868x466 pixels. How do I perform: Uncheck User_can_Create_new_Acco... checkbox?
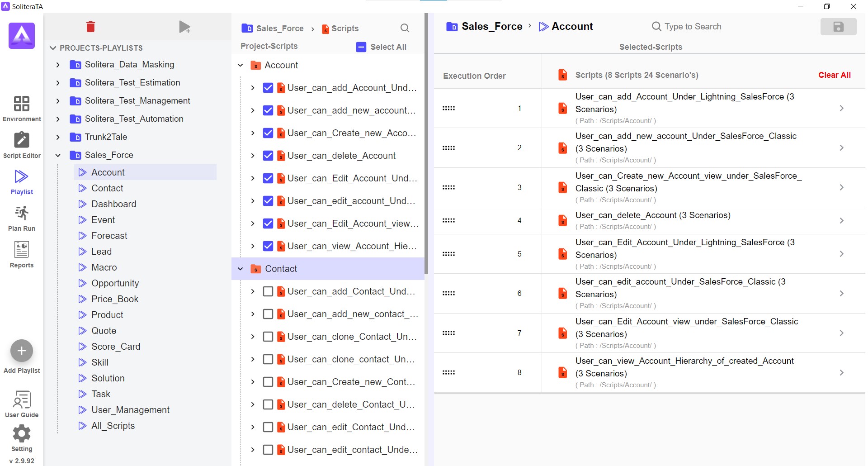pyautogui.click(x=268, y=133)
